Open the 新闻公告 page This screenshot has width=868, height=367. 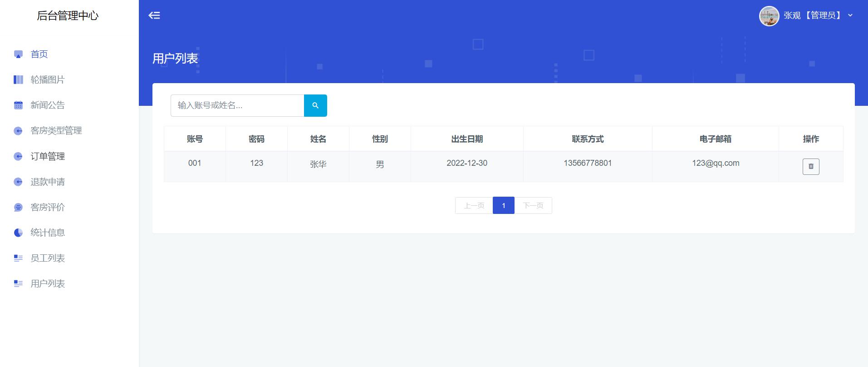coord(48,105)
